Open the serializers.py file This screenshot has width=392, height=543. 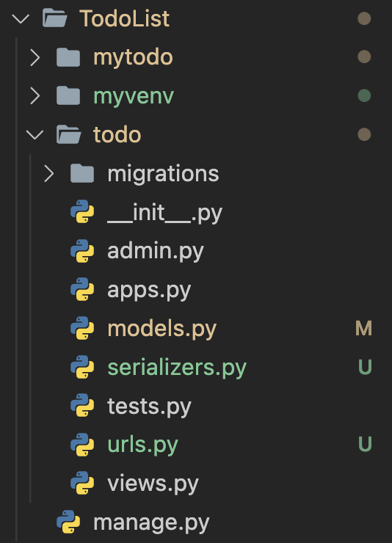[177, 368]
